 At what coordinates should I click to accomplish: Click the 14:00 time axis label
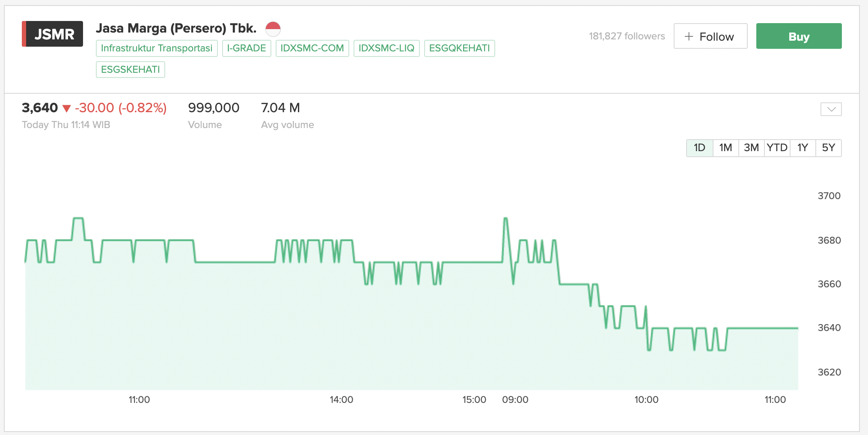point(342,400)
